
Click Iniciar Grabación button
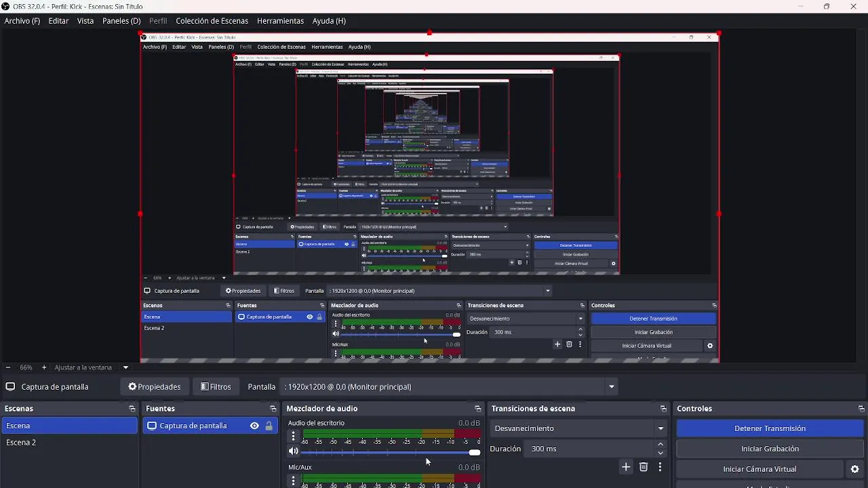(x=770, y=449)
